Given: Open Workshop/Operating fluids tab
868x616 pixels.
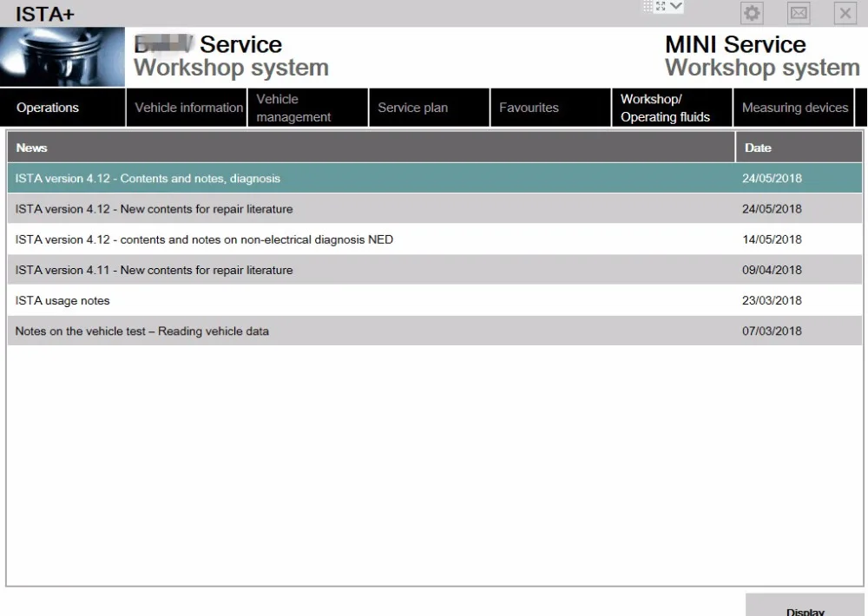Looking at the screenshot, I should pos(672,108).
